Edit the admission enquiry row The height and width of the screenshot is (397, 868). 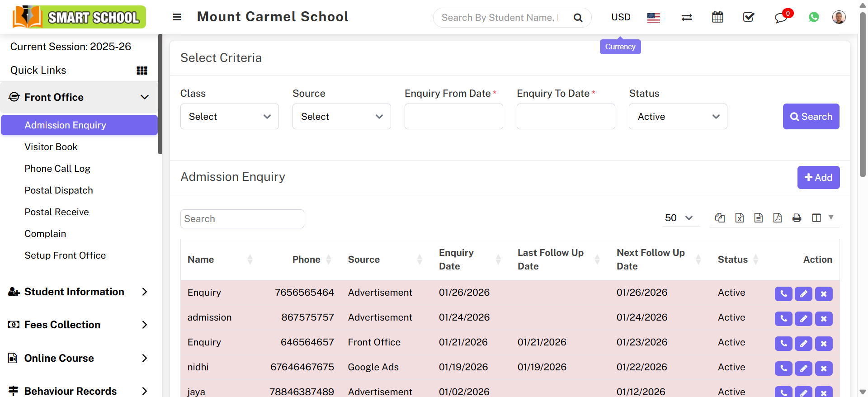803,319
